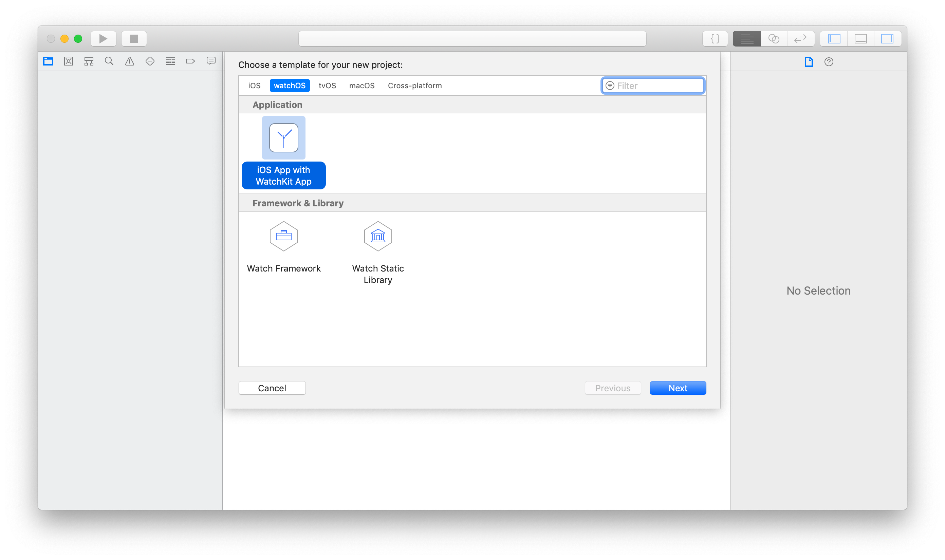Toggle the Debug area visibility
The width and height of the screenshot is (945, 560).
pyautogui.click(x=860, y=38)
